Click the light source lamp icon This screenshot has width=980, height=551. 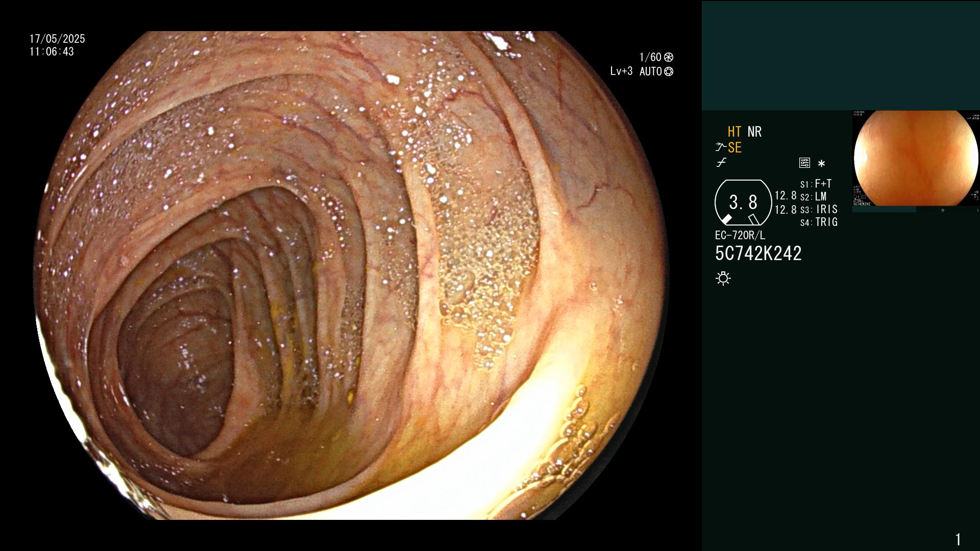pos(723,279)
